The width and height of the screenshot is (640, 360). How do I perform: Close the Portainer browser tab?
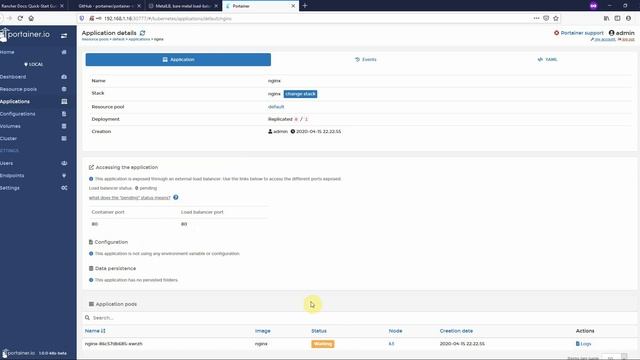(293, 6)
